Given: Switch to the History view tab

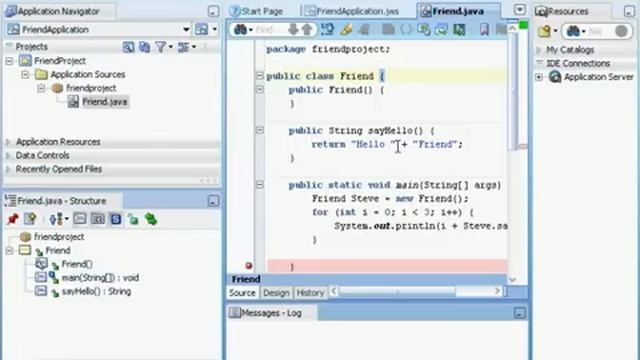Looking at the screenshot, I should [310, 293].
